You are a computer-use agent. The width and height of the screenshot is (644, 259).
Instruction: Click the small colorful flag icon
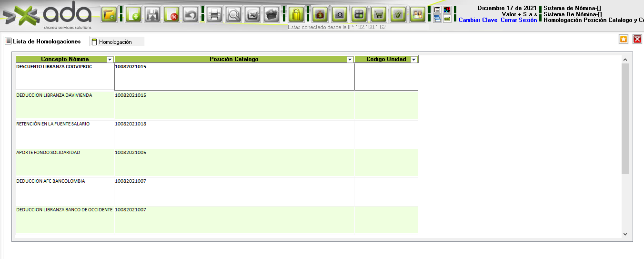(447, 10)
